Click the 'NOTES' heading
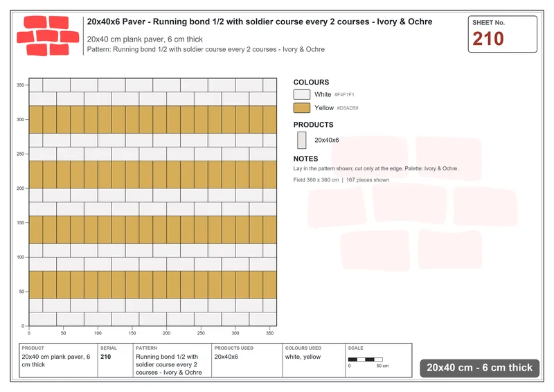This screenshot has height=392, width=554. pyautogui.click(x=305, y=159)
